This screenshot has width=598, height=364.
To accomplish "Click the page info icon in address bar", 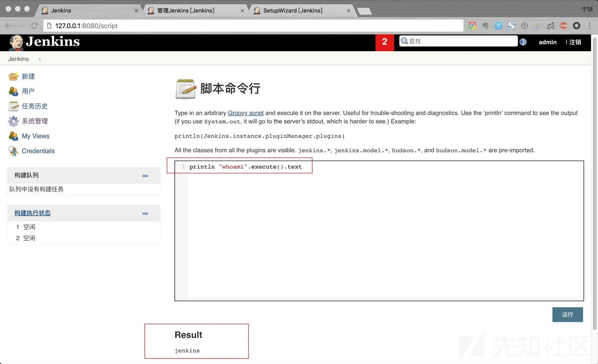I will (50, 26).
